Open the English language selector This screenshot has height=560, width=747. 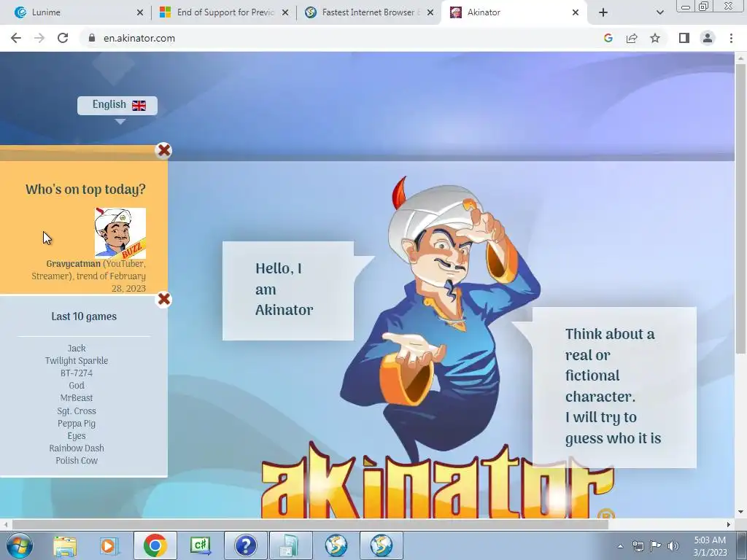(117, 105)
